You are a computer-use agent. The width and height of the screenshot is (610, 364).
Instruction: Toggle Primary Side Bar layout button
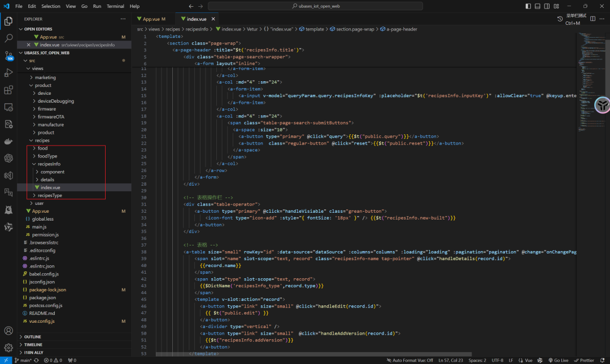tap(528, 6)
